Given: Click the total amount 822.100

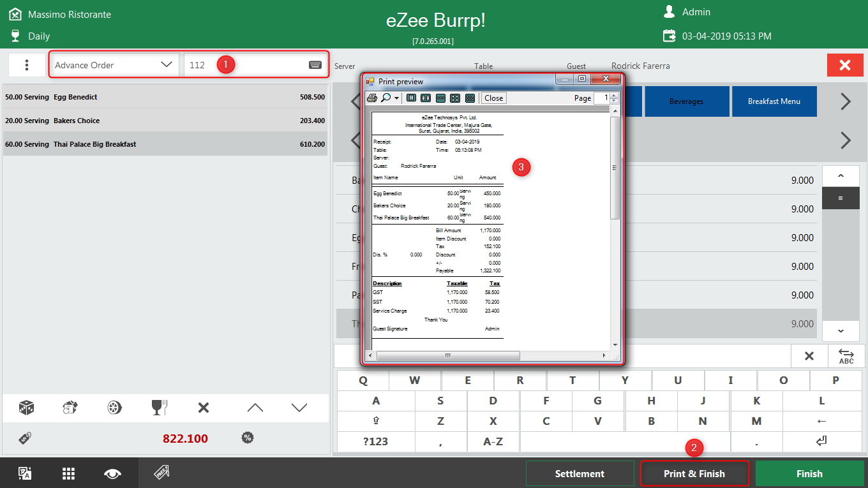Looking at the screenshot, I should coord(185,439).
